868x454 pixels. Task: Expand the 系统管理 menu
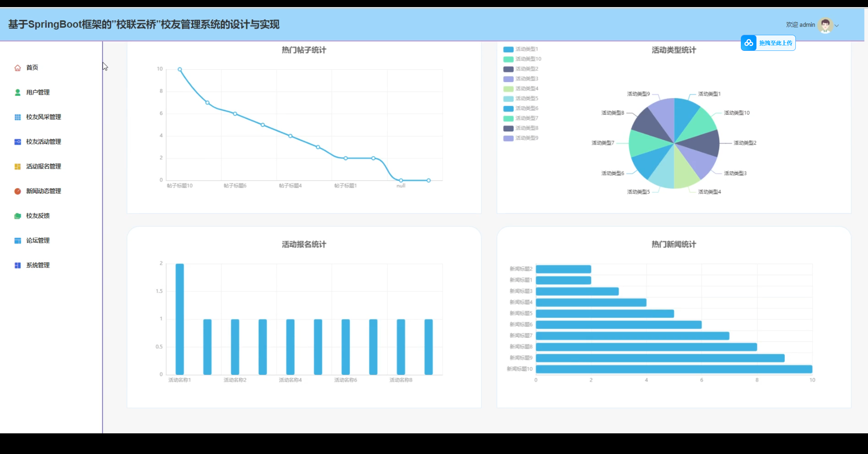tap(38, 265)
